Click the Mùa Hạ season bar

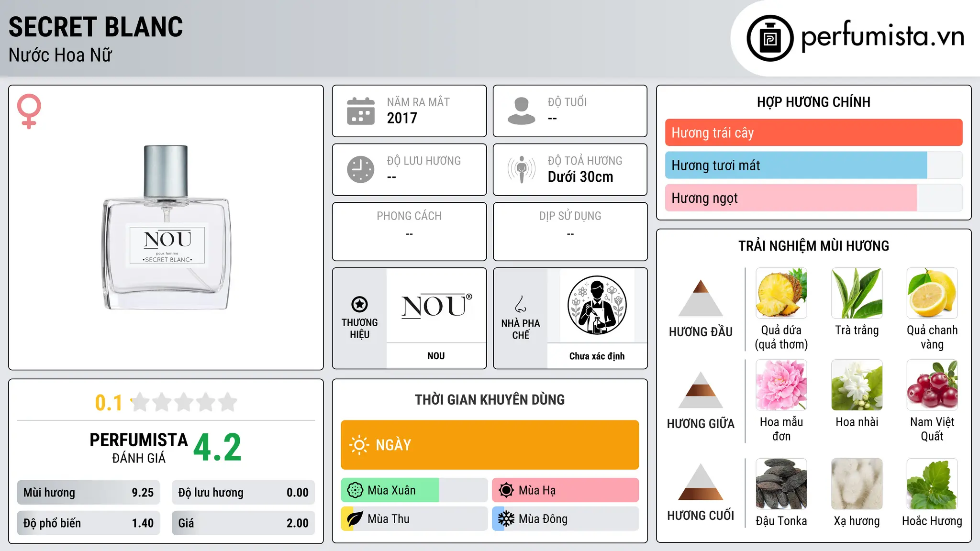[565, 490]
